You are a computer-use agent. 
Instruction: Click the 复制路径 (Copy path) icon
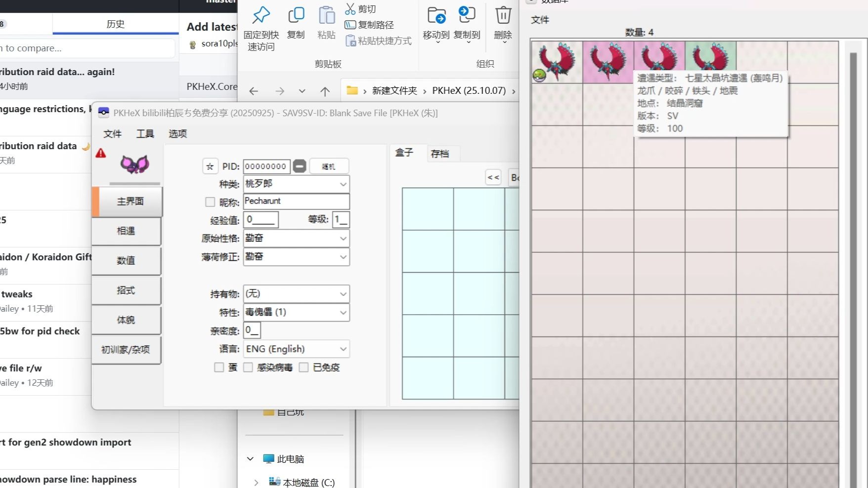pos(350,25)
